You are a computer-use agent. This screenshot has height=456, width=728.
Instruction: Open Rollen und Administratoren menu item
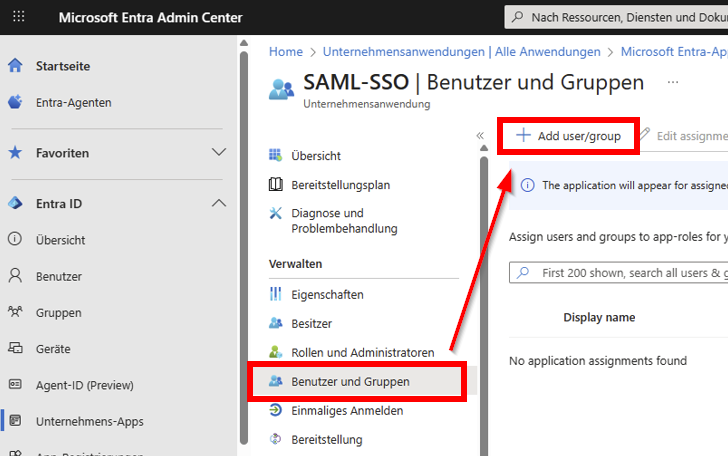coord(362,353)
